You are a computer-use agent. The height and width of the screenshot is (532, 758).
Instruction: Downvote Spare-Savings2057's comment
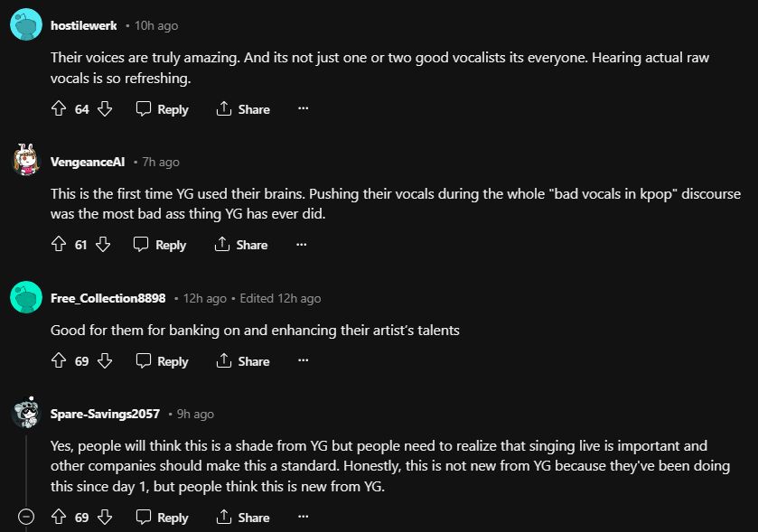click(104, 518)
